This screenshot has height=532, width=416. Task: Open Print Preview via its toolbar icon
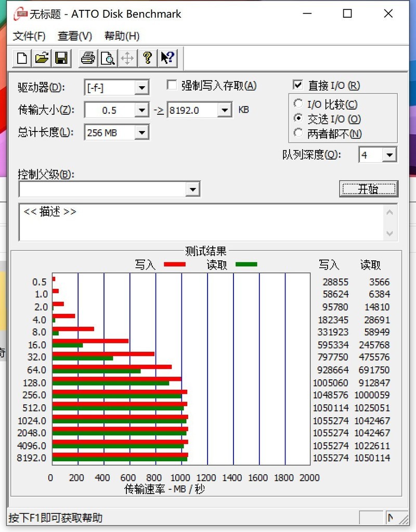[x=107, y=58]
